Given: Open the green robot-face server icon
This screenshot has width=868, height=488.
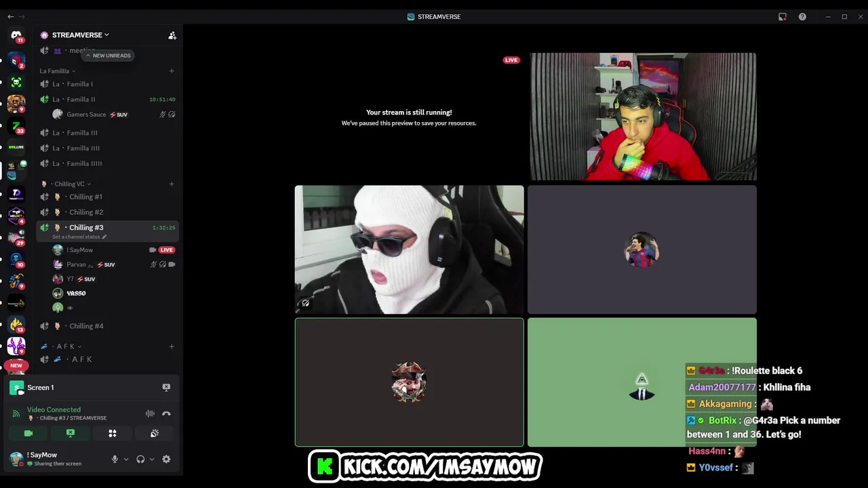Looking at the screenshot, I should click(x=16, y=82).
